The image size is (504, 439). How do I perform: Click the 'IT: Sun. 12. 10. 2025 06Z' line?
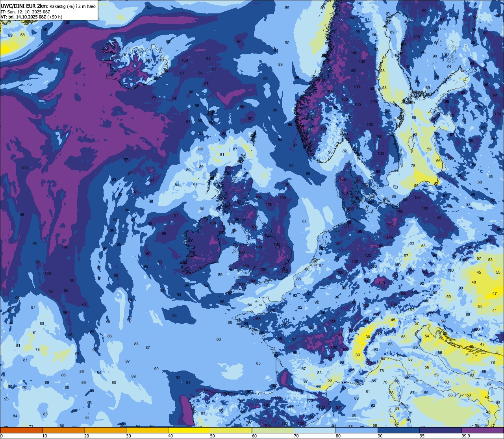pos(26,11)
